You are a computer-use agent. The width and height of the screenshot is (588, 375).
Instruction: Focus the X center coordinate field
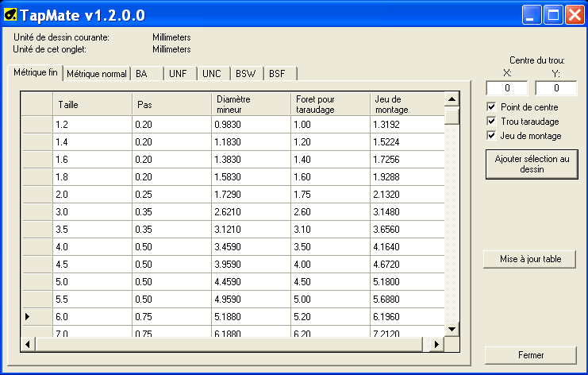pos(507,88)
